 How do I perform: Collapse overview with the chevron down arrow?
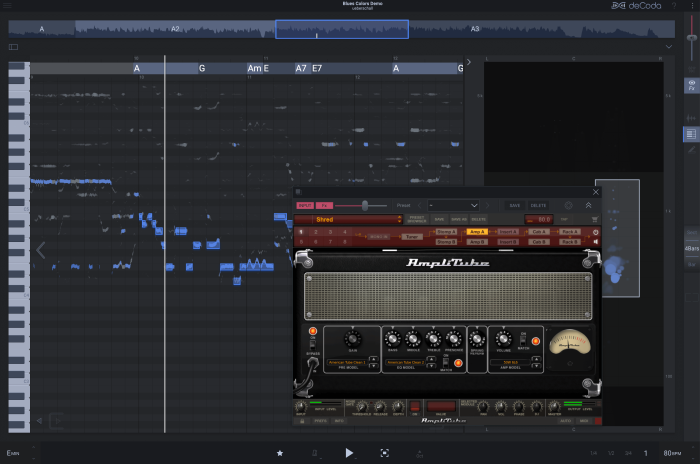click(x=668, y=47)
